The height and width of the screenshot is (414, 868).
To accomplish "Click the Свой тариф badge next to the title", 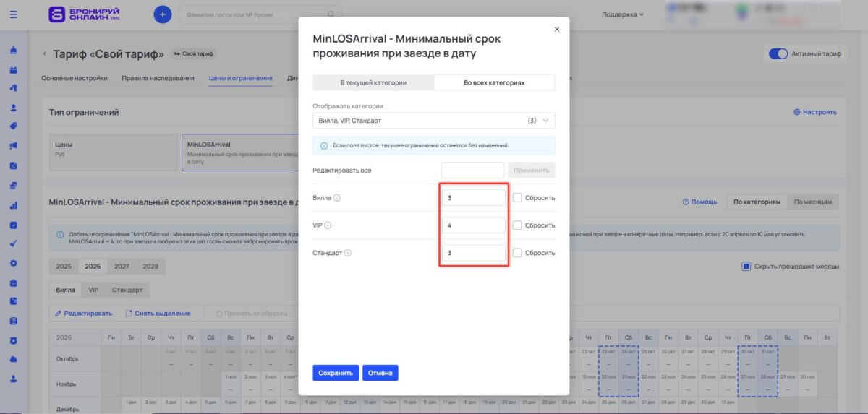I will pyautogui.click(x=194, y=54).
